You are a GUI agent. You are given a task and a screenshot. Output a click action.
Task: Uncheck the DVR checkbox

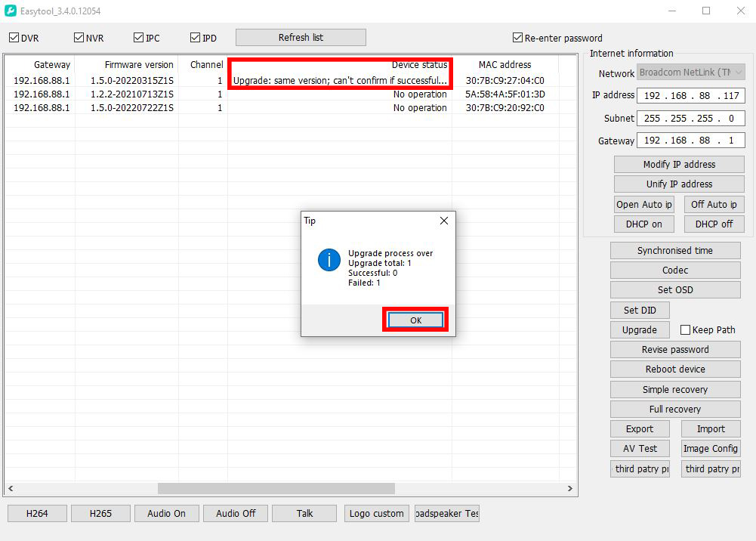(14, 38)
